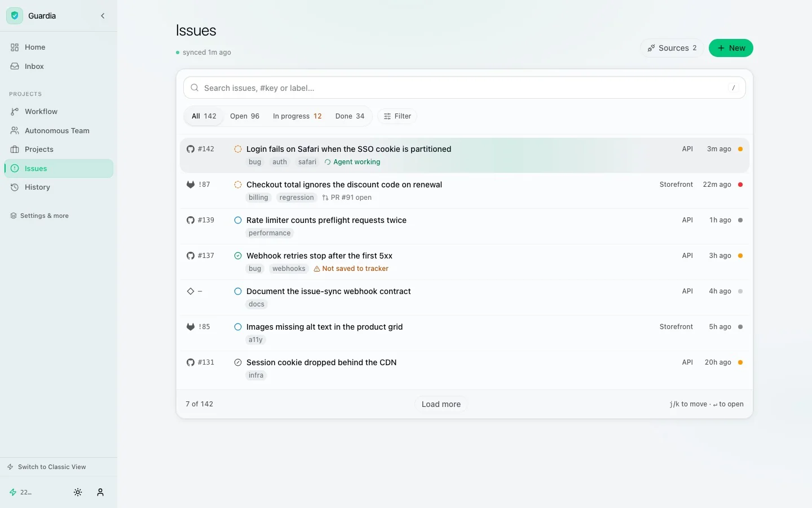This screenshot has width=812, height=508.
Task: Toggle the light/dark theme sun icon
Action: pyautogui.click(x=78, y=492)
